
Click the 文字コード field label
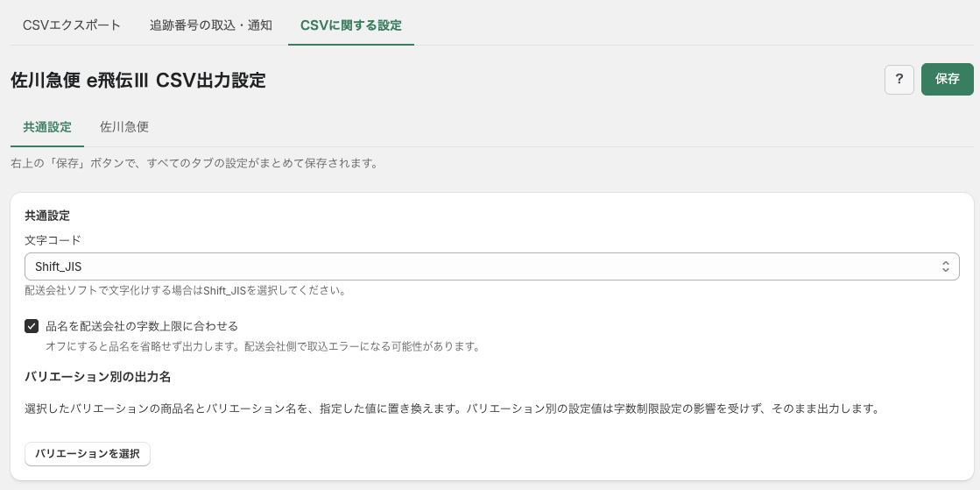[x=53, y=239]
